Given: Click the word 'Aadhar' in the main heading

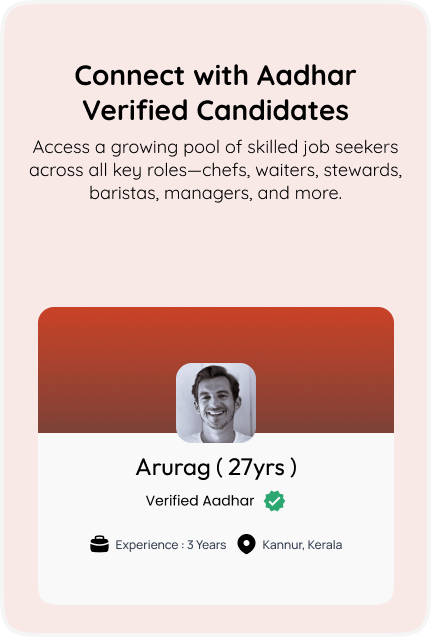Looking at the screenshot, I should [307, 76].
